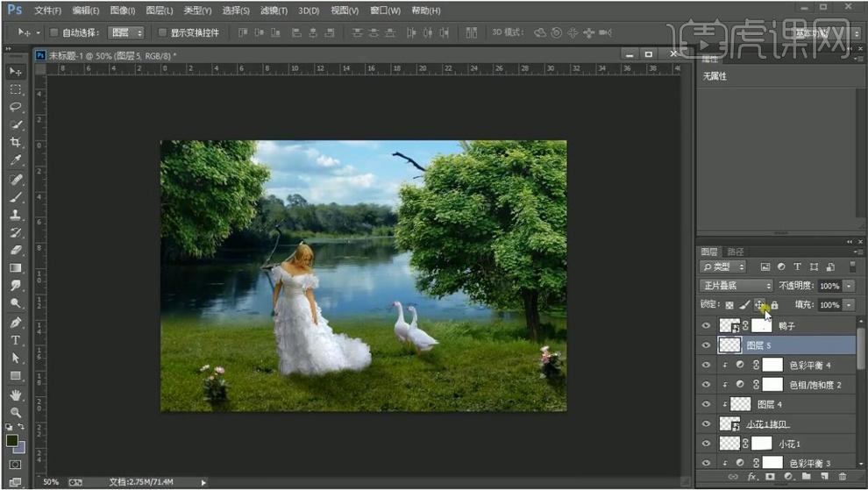Enable the 自动选择 checkbox
Screen dimensions: 868x490
pos(54,32)
